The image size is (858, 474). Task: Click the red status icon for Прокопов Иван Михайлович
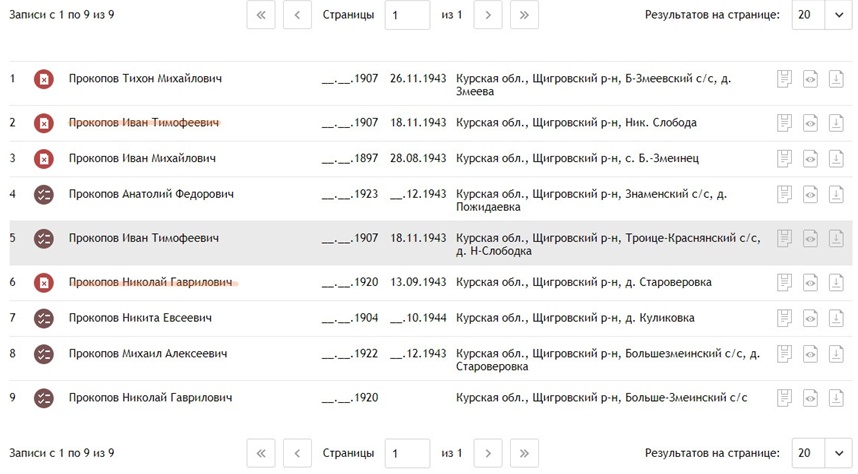tap(44, 159)
